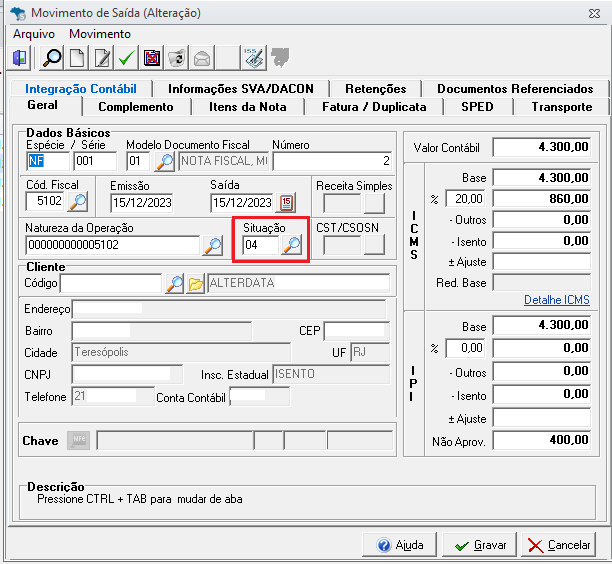The width and height of the screenshot is (612, 564).
Task: Open the Movimento menu
Action: [100, 34]
